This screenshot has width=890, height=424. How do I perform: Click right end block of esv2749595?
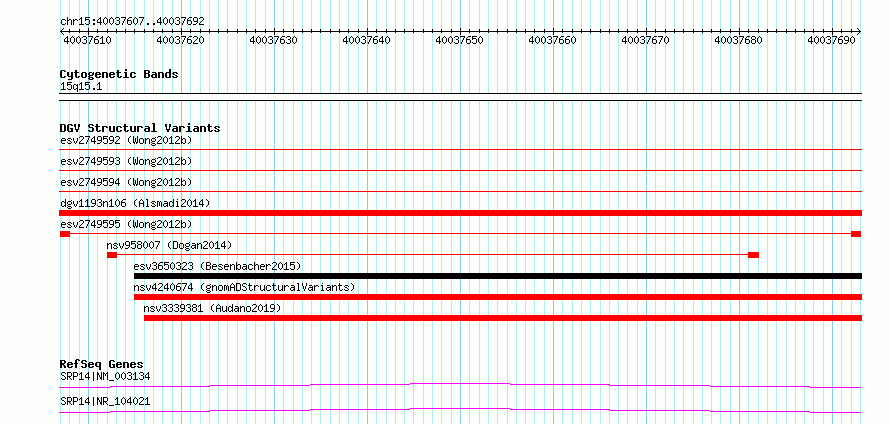point(856,234)
